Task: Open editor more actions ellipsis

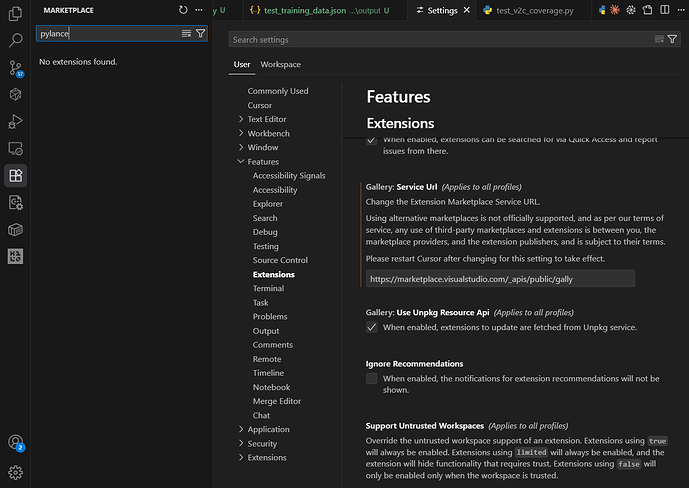Action: pyautogui.click(x=681, y=10)
